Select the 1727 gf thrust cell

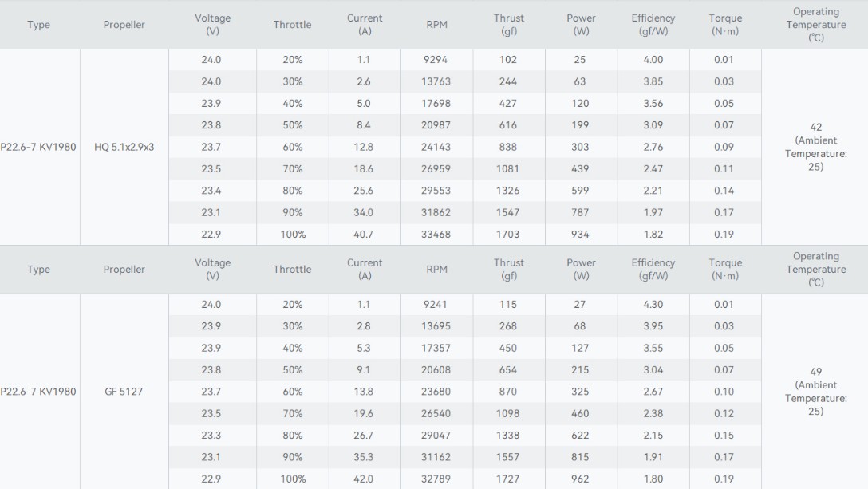pyautogui.click(x=508, y=479)
